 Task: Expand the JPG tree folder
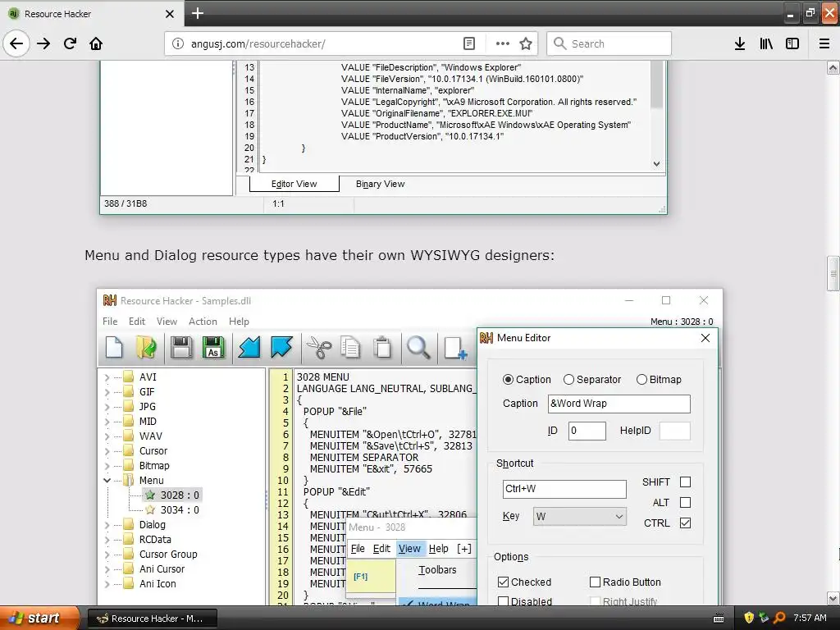click(x=107, y=407)
